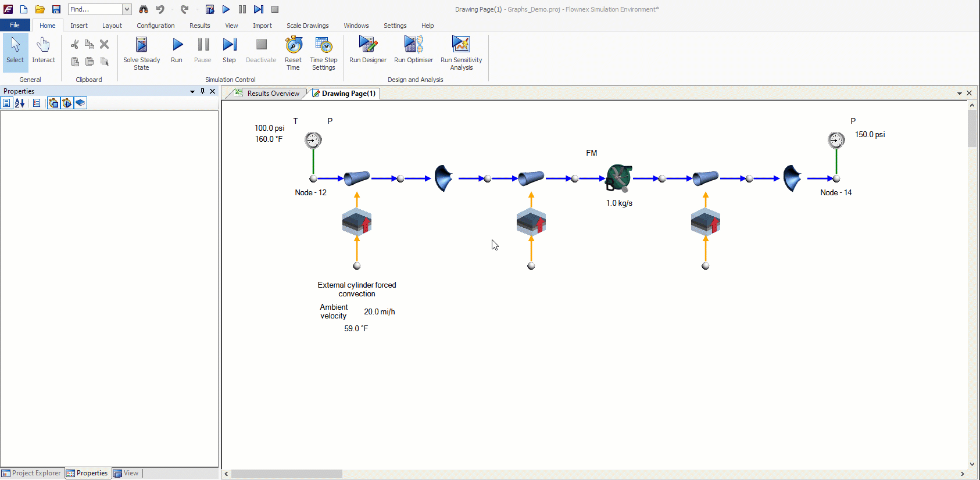Viewport: 980px width, 480px height.
Task: Click the ribbon Step button
Action: 230,51
